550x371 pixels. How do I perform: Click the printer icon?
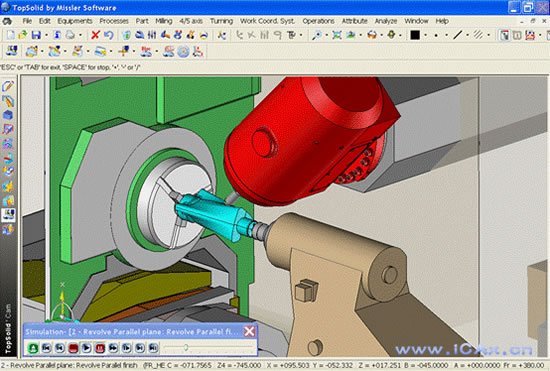point(70,35)
